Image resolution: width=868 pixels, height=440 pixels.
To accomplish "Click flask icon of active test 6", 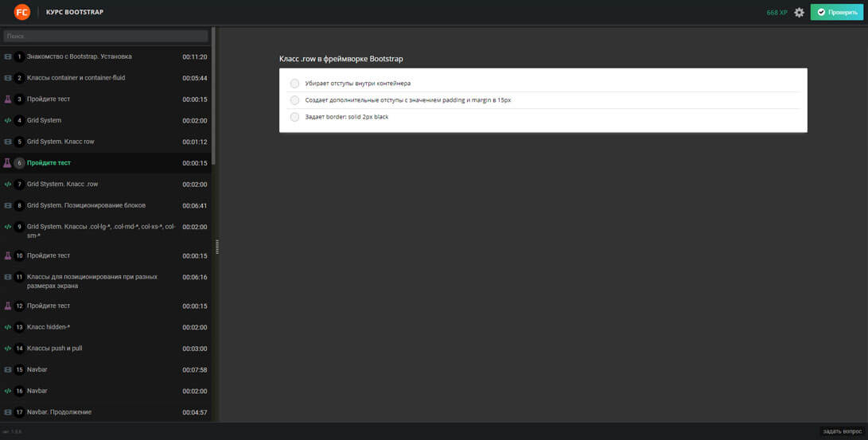I will click(7, 163).
